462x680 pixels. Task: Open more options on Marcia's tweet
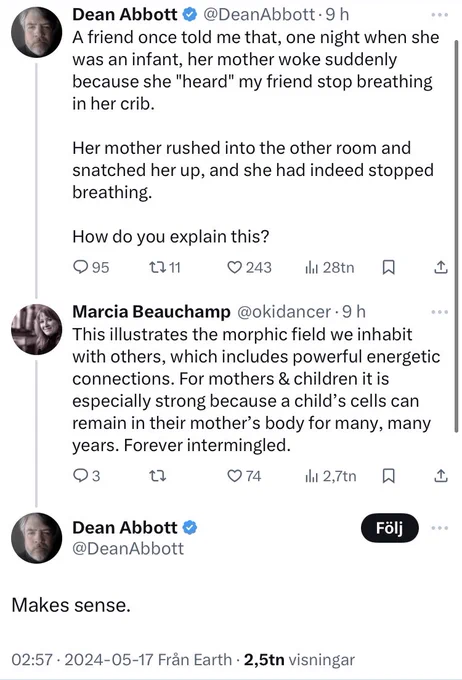click(439, 312)
